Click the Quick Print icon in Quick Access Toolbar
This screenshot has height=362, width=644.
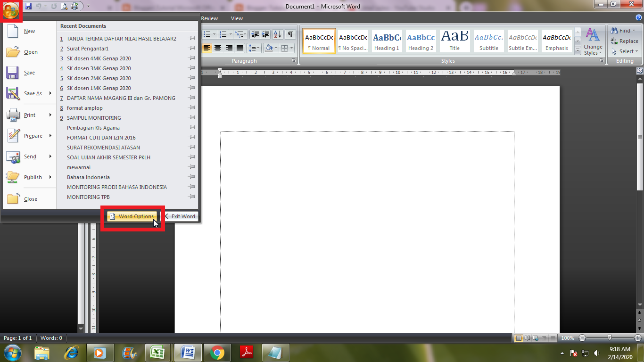[x=74, y=6]
